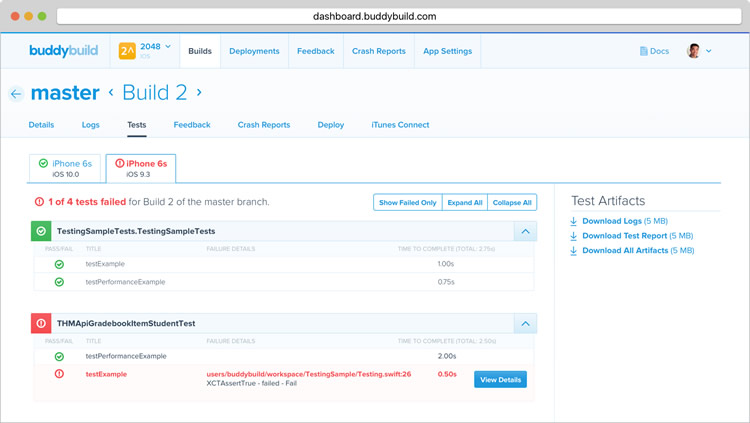Viewport: 750px width, 423px height.
Task: Toggle Show Failed Only filter
Action: pyautogui.click(x=406, y=202)
